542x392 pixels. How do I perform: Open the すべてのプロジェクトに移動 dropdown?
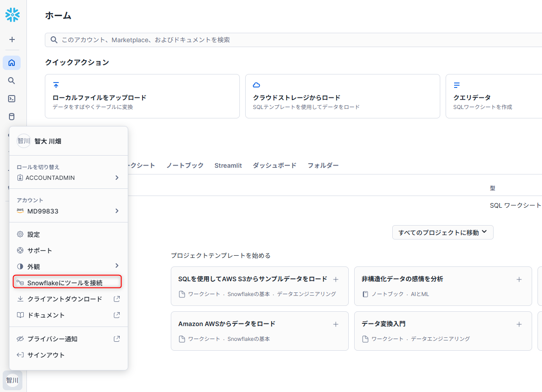(x=443, y=232)
